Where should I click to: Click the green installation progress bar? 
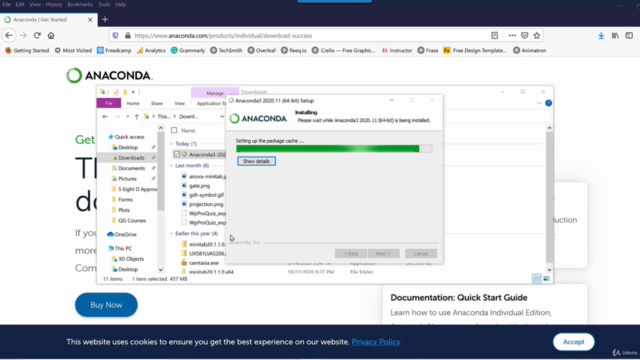point(334,149)
